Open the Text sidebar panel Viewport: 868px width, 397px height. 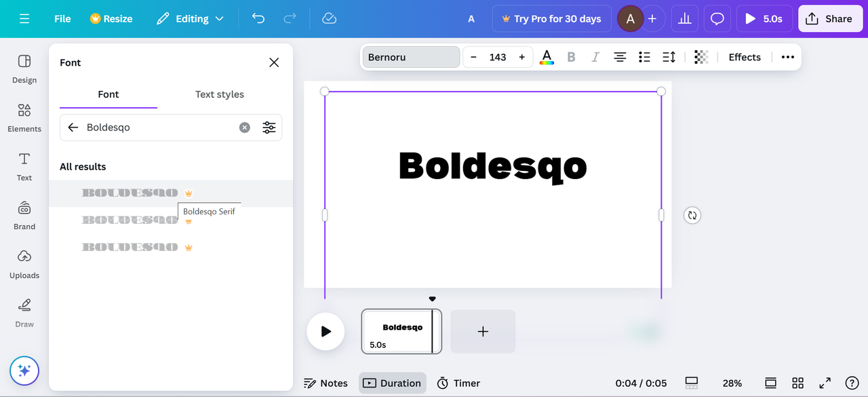tap(24, 166)
